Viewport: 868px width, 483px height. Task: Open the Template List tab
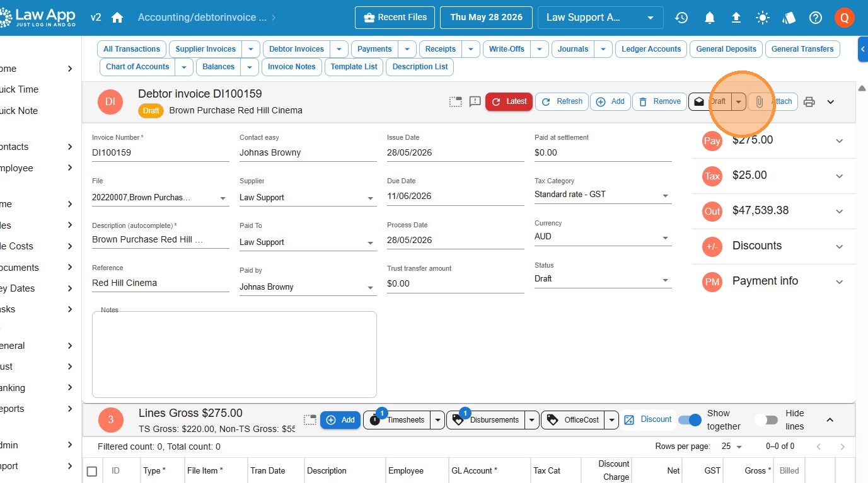click(x=354, y=67)
